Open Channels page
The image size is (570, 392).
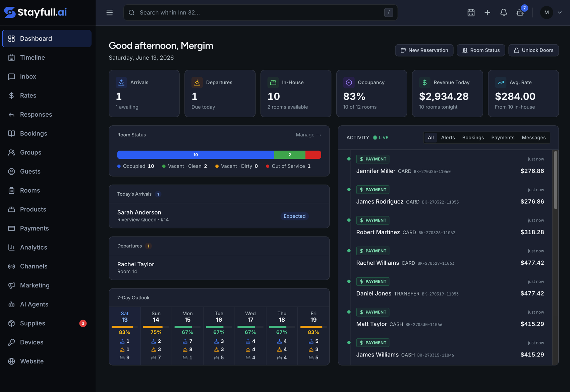tap(47, 266)
